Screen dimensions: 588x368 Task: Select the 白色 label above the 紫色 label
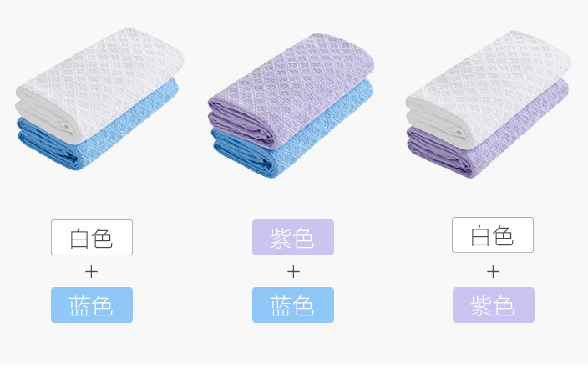(x=493, y=234)
